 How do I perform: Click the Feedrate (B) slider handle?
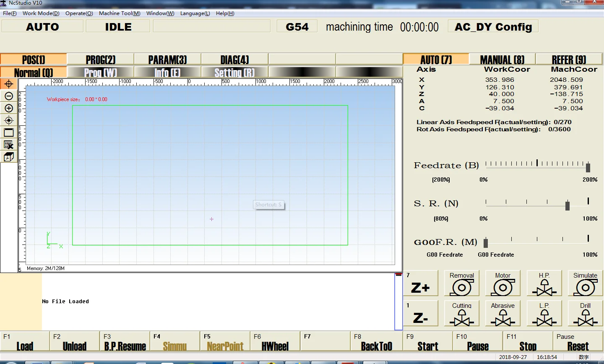[x=588, y=167]
